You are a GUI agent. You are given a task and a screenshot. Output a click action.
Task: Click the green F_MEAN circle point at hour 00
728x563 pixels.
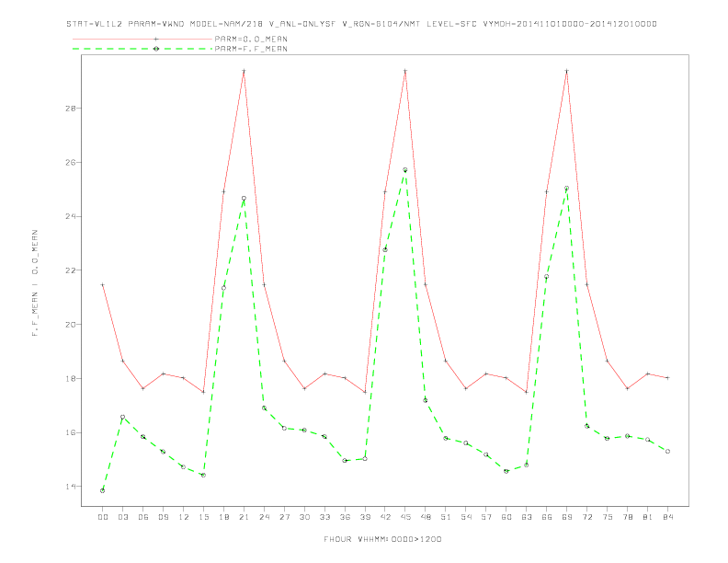tap(103, 490)
